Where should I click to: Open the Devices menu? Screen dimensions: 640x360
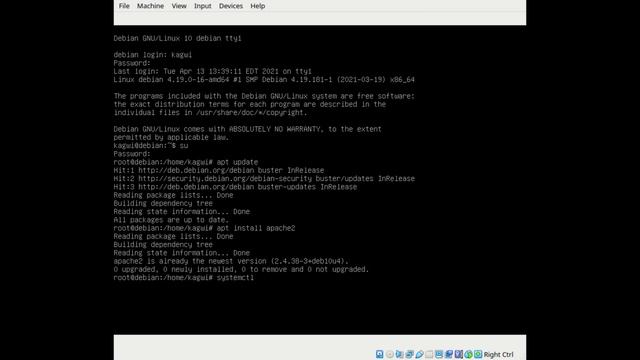point(231,6)
